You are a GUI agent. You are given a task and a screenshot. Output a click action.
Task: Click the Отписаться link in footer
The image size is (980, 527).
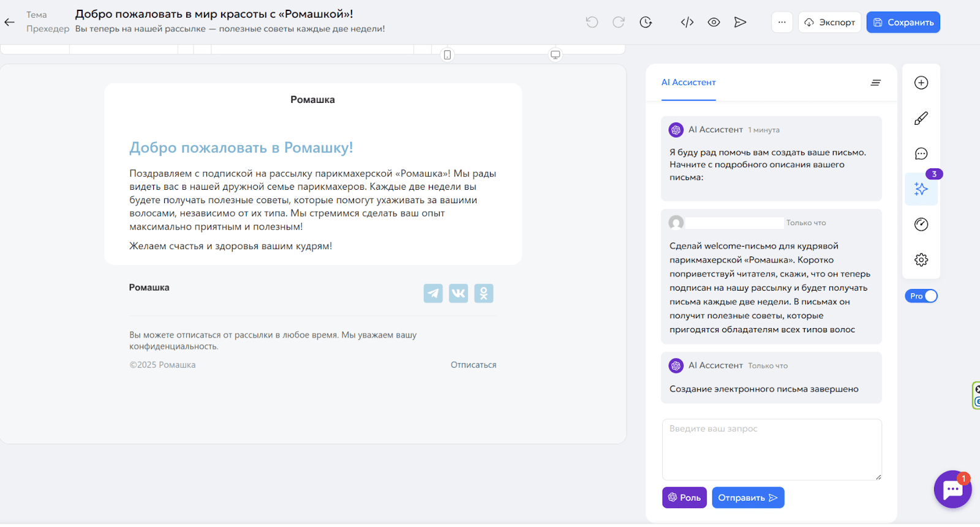[473, 365]
